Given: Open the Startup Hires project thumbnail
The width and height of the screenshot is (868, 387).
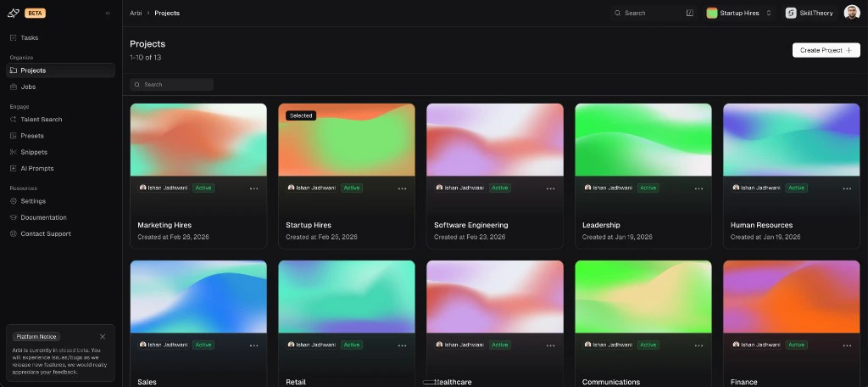Looking at the screenshot, I should [x=347, y=140].
